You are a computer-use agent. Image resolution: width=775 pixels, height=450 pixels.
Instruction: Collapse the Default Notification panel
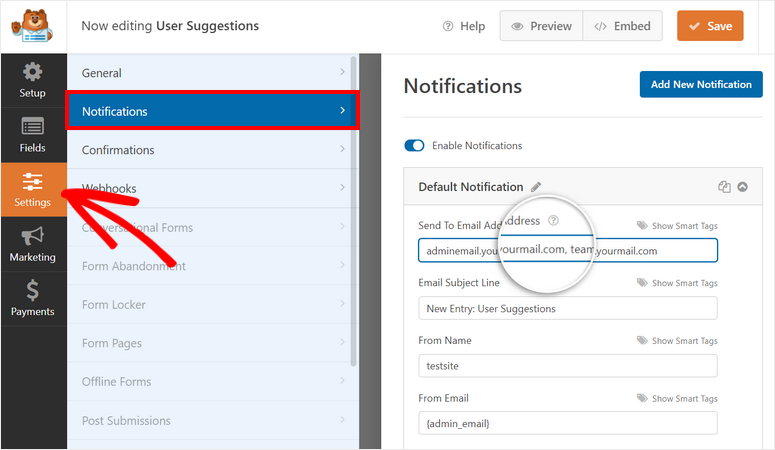(742, 187)
